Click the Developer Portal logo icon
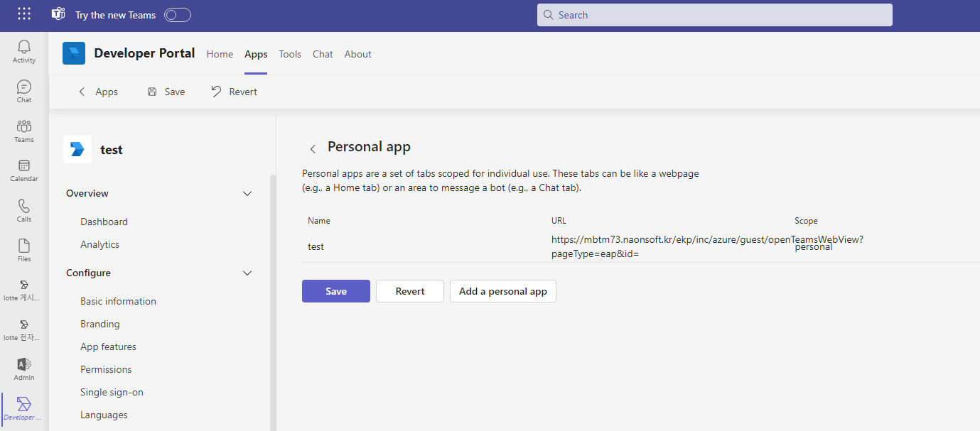Viewport: 980px width, 431px height. [x=74, y=53]
